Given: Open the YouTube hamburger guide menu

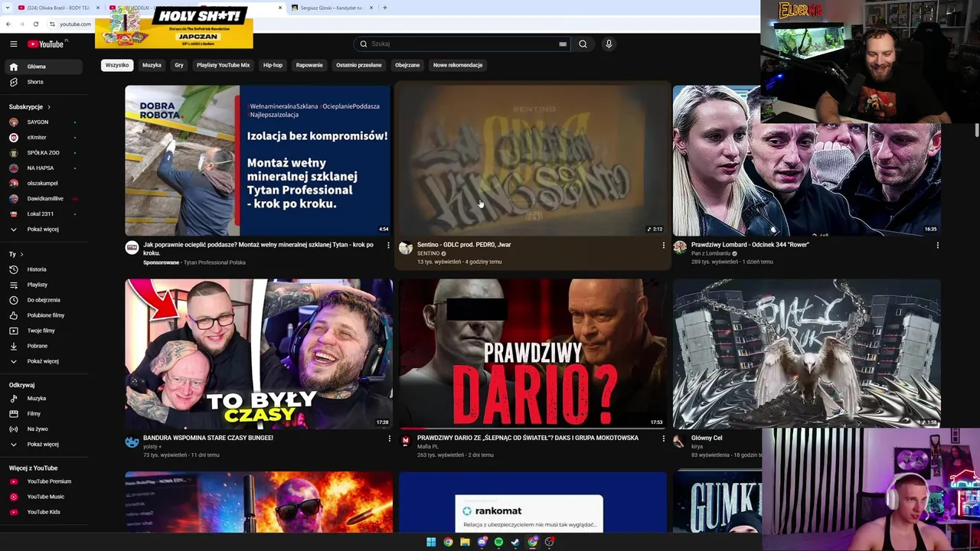Looking at the screenshot, I should click(13, 44).
